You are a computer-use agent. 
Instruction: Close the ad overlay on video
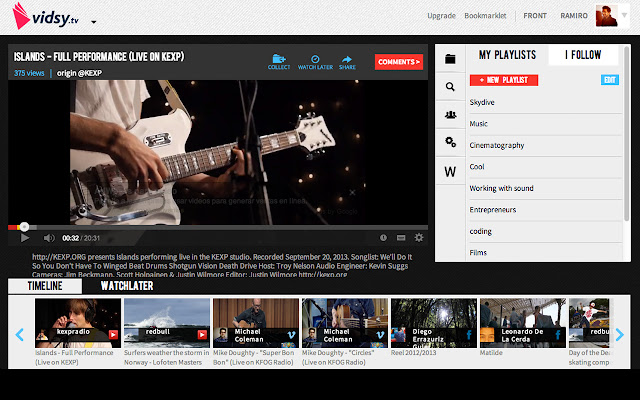[352, 192]
